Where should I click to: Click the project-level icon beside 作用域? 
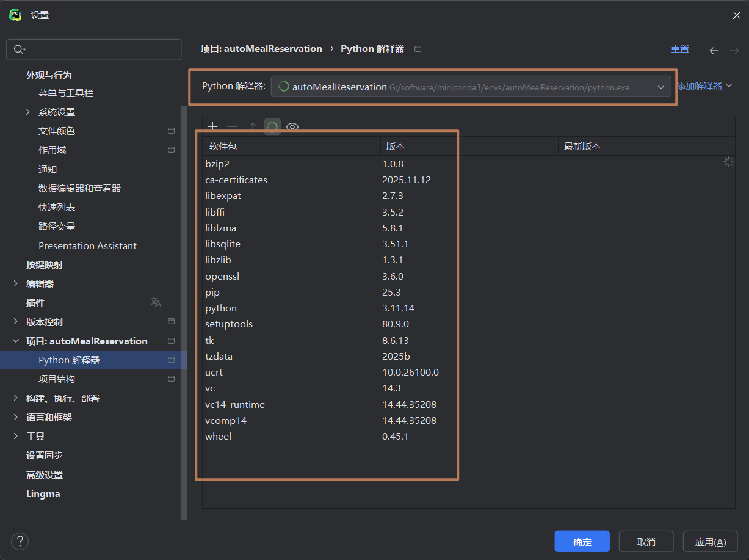(x=171, y=150)
